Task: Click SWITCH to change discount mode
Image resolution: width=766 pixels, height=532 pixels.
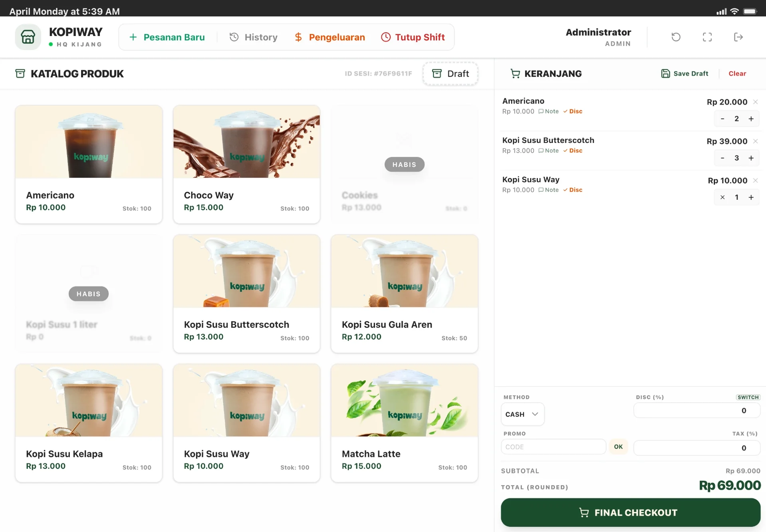Action: point(748,397)
